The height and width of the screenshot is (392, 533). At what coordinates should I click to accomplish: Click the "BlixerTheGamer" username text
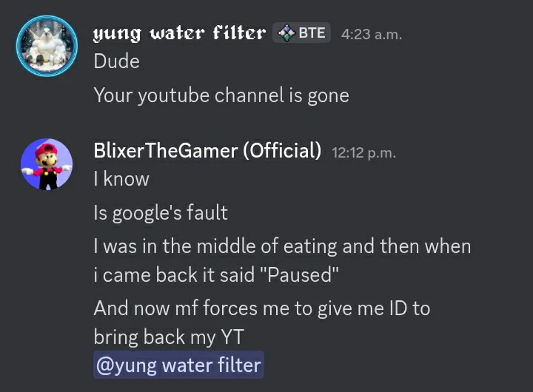point(165,151)
